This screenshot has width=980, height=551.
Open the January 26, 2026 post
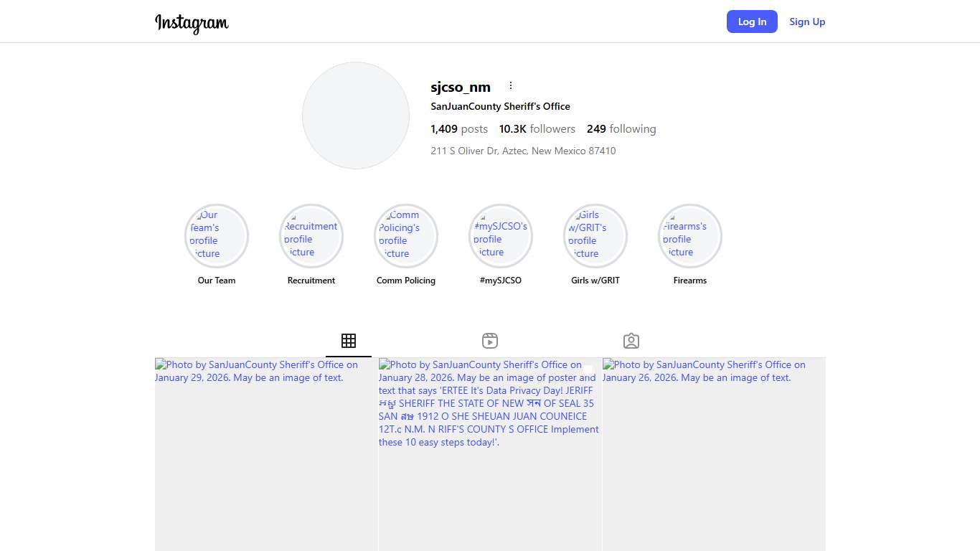pos(714,459)
